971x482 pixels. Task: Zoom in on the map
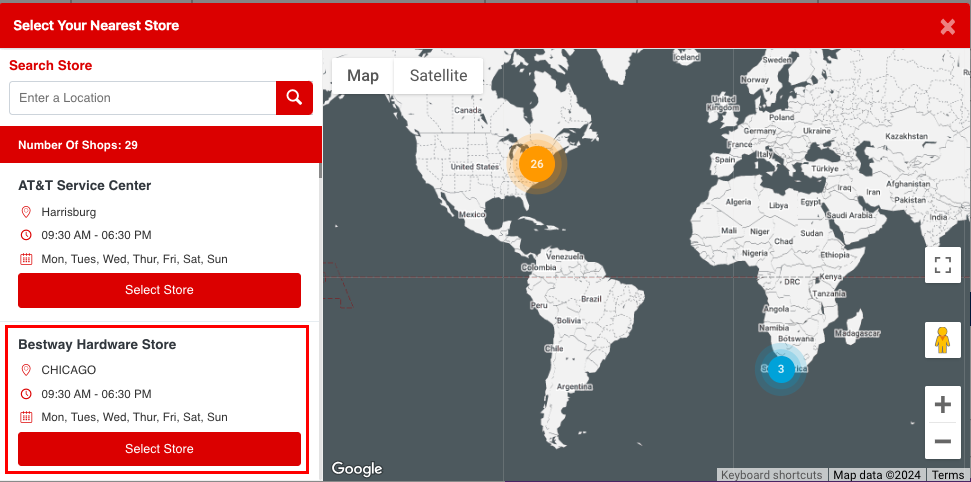point(943,405)
